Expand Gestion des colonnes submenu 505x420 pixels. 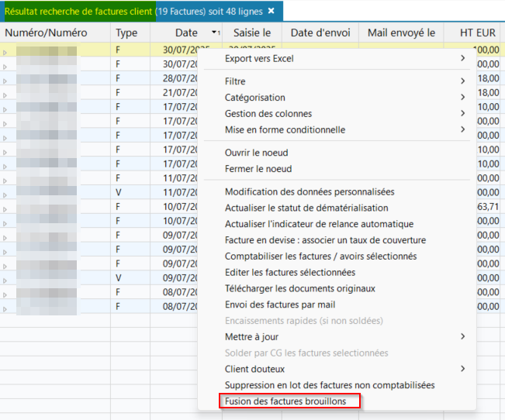tap(463, 114)
